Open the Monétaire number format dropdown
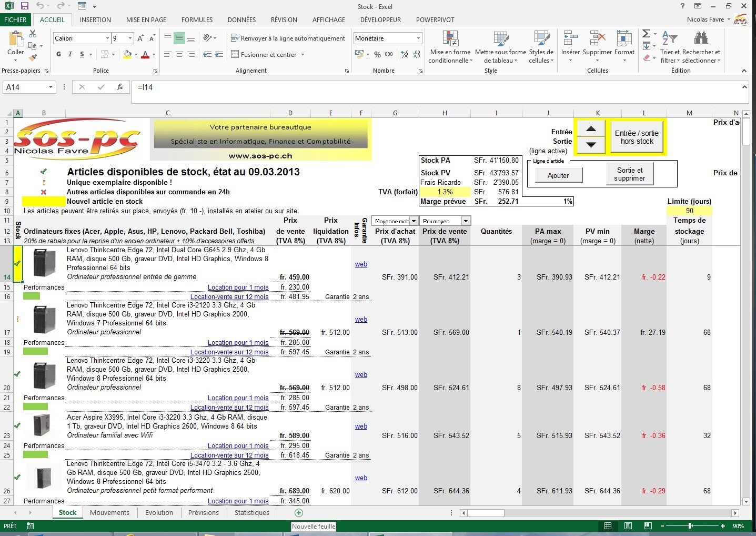 tap(418, 38)
